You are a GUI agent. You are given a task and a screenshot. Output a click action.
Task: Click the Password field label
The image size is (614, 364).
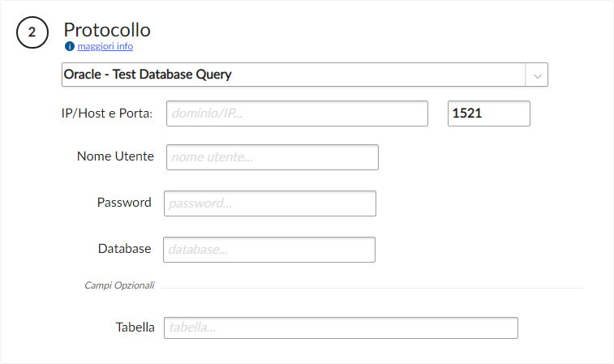click(x=124, y=203)
